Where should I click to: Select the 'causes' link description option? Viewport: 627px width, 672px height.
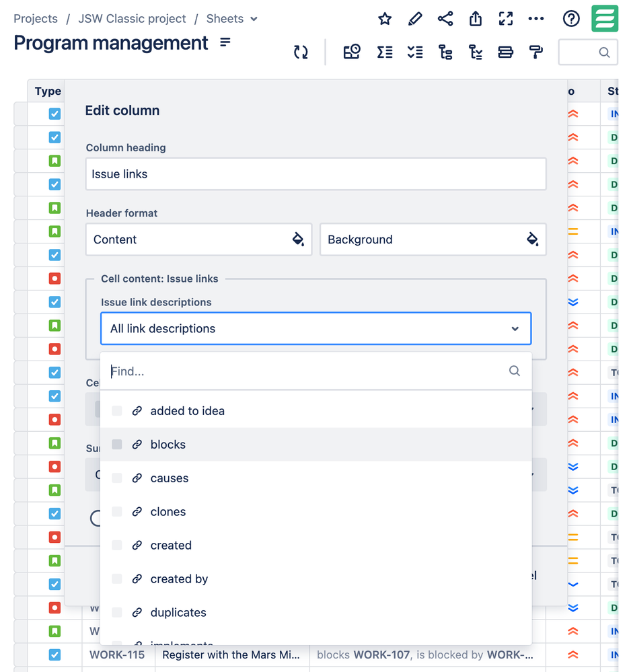pos(316,478)
